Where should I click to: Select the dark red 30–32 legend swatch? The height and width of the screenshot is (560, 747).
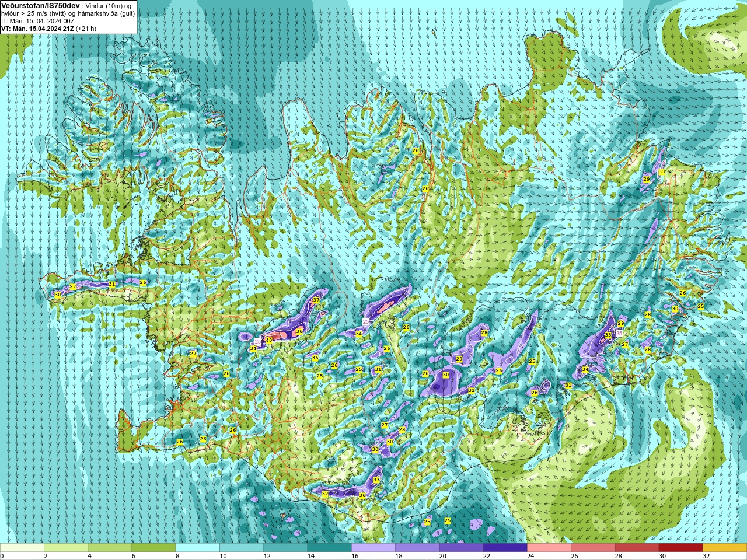[680, 548]
